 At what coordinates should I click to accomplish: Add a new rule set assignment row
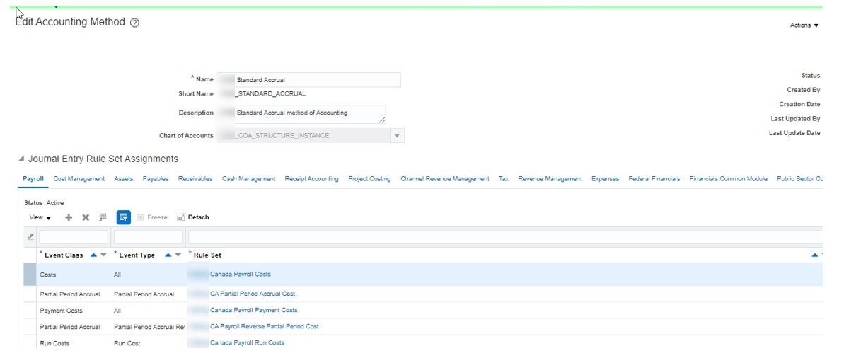(69, 218)
